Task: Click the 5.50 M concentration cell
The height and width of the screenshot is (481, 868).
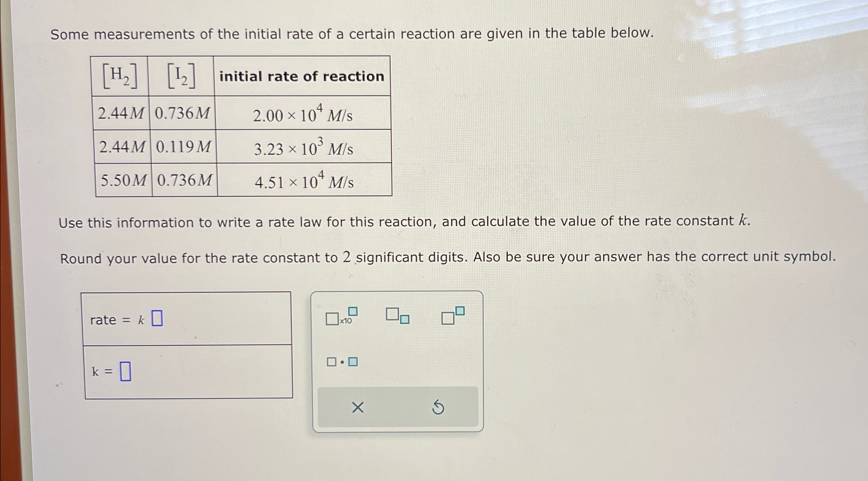Action: pos(121,181)
